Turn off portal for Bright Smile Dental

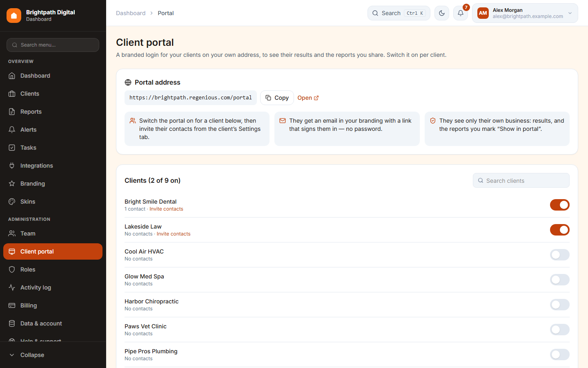coord(559,205)
